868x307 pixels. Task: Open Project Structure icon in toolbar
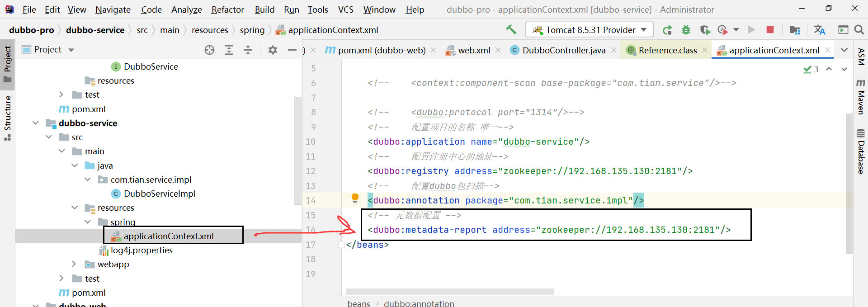pyautogui.click(x=795, y=30)
